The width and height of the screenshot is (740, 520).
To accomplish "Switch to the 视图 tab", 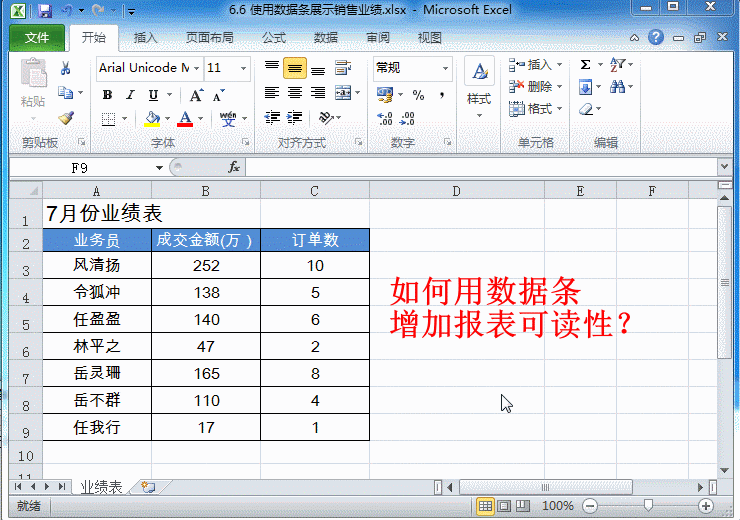I will pos(429,38).
